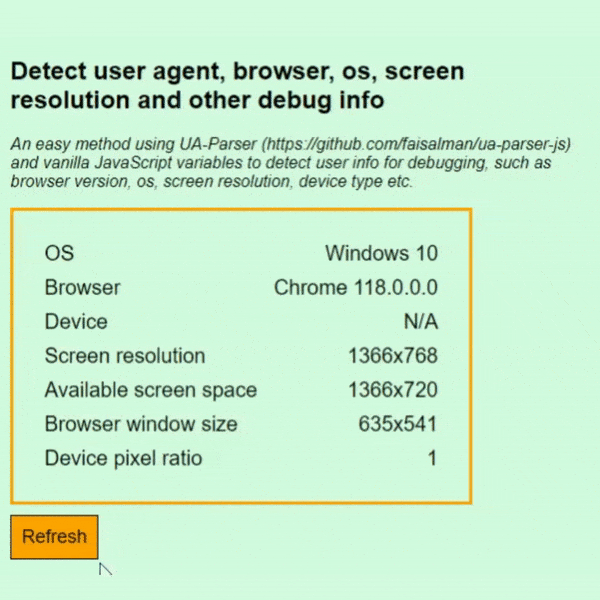
Task: Click the "Available screen space" label
Action: pyautogui.click(x=151, y=390)
